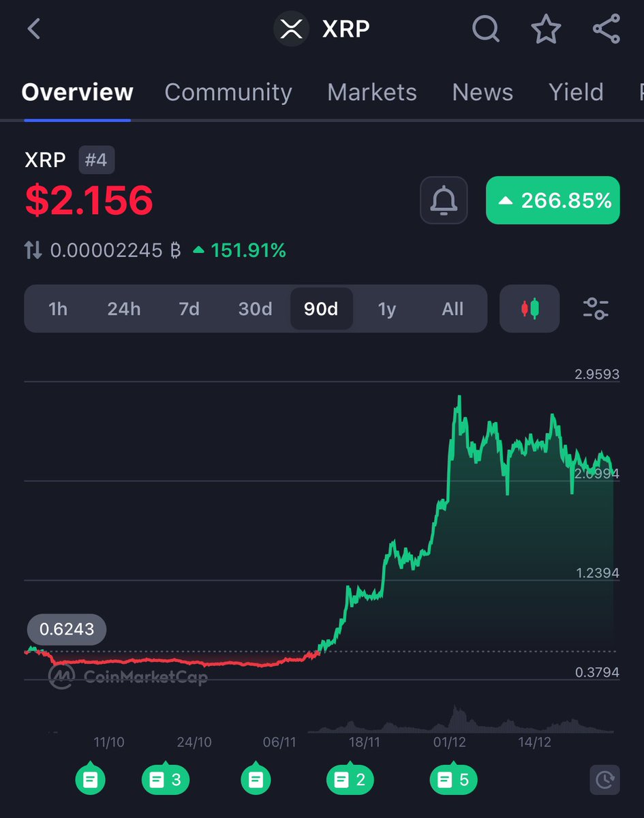Tap the 14/12 date label

pos(534,742)
